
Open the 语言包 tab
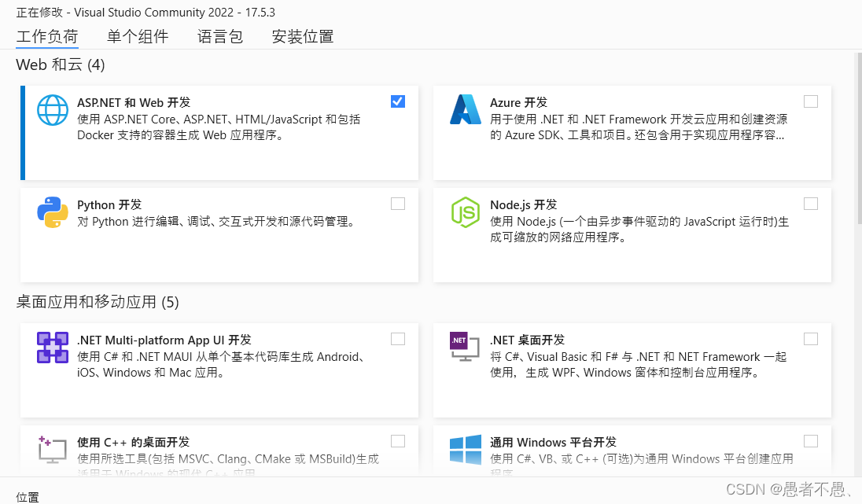[x=220, y=36]
